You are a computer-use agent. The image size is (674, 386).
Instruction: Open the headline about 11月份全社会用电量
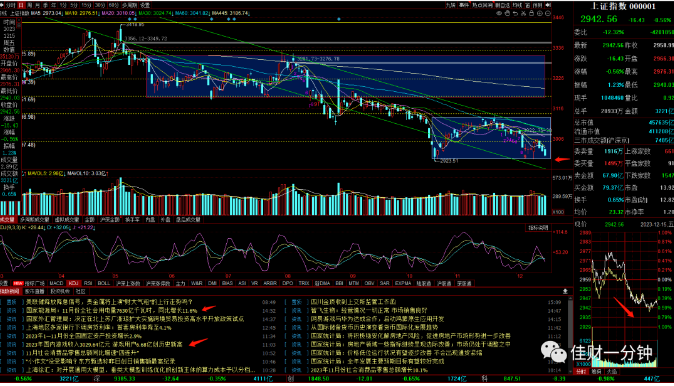point(111,310)
